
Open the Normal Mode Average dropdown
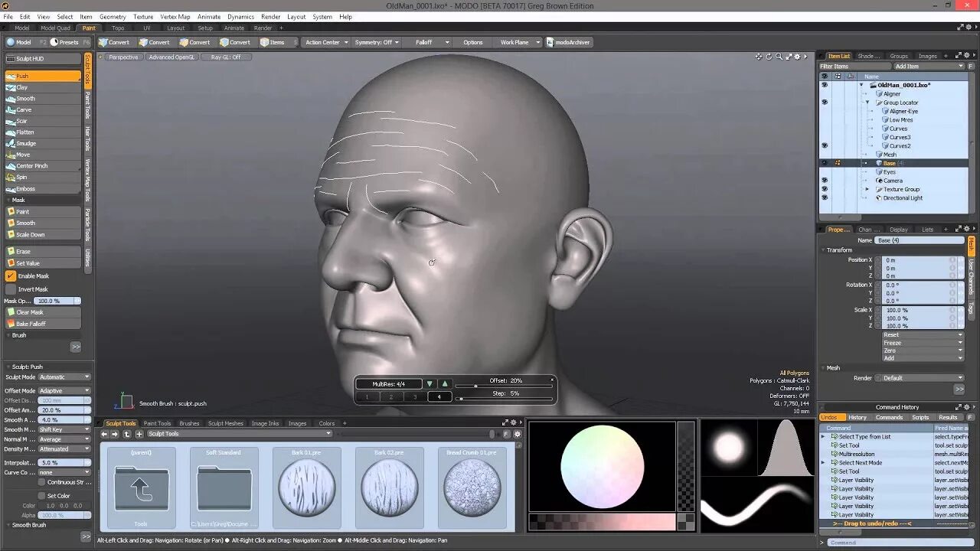pos(65,439)
